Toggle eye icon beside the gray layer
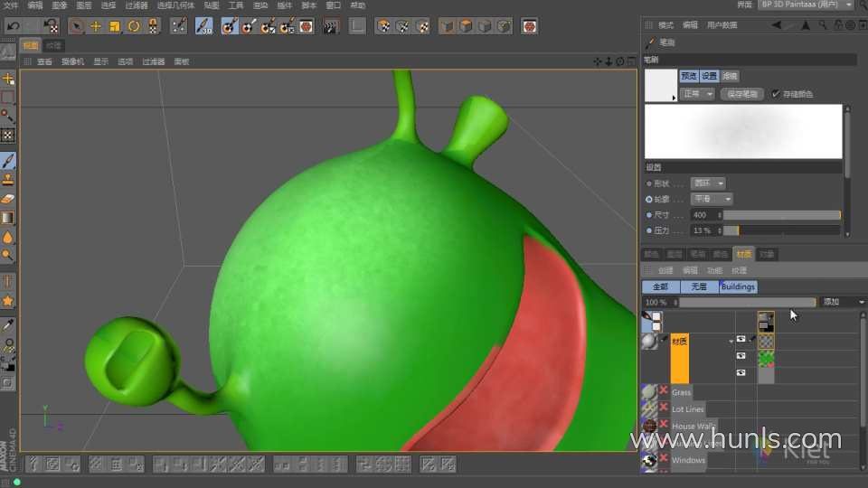 click(741, 372)
